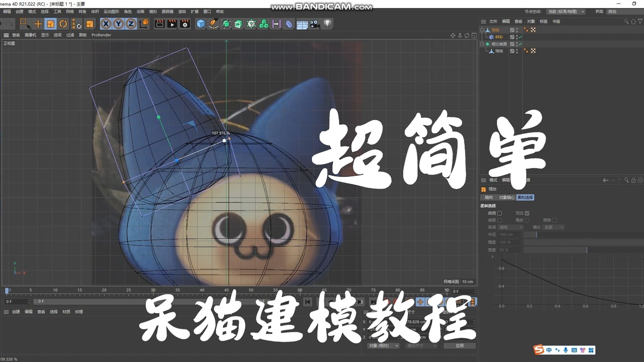Switch to the 轴向 tab
Screen dimensions: 644x362
[x=489, y=197]
